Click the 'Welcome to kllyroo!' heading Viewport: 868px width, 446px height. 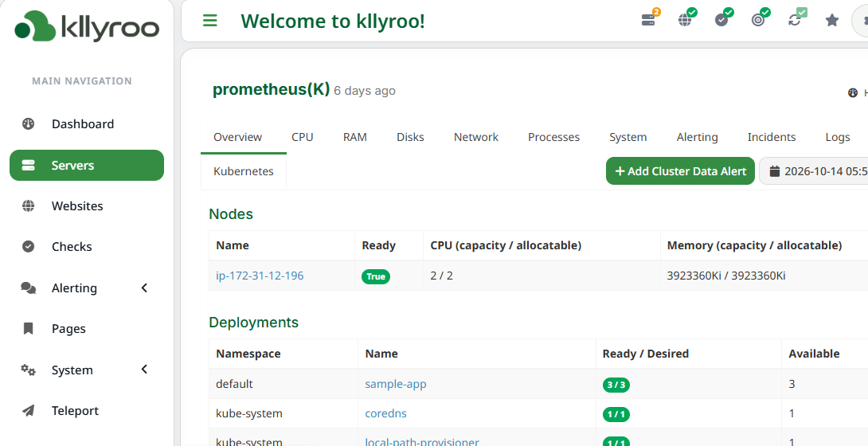pyautogui.click(x=333, y=21)
